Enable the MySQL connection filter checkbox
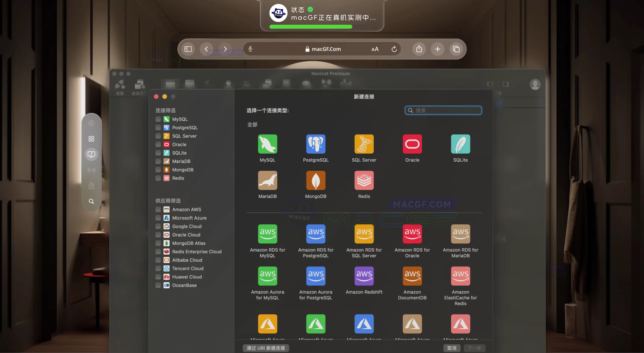Screen dimensions: 644x353 coord(158,119)
